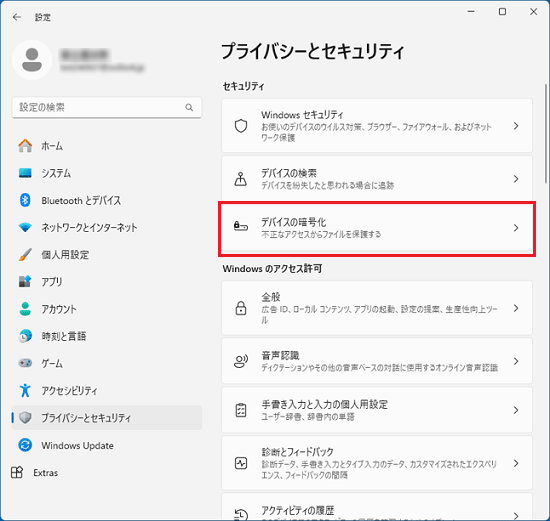
Task: Open the 音声認識 card title
Action: [280, 355]
